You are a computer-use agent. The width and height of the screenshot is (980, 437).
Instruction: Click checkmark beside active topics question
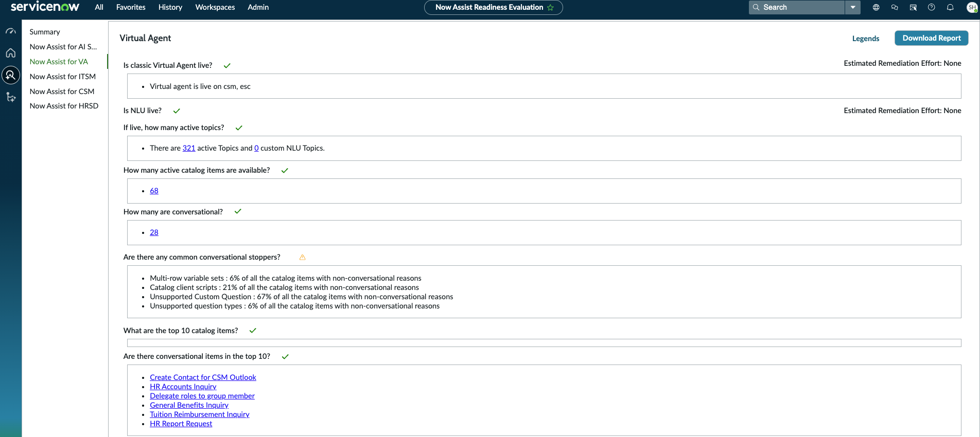click(x=239, y=128)
